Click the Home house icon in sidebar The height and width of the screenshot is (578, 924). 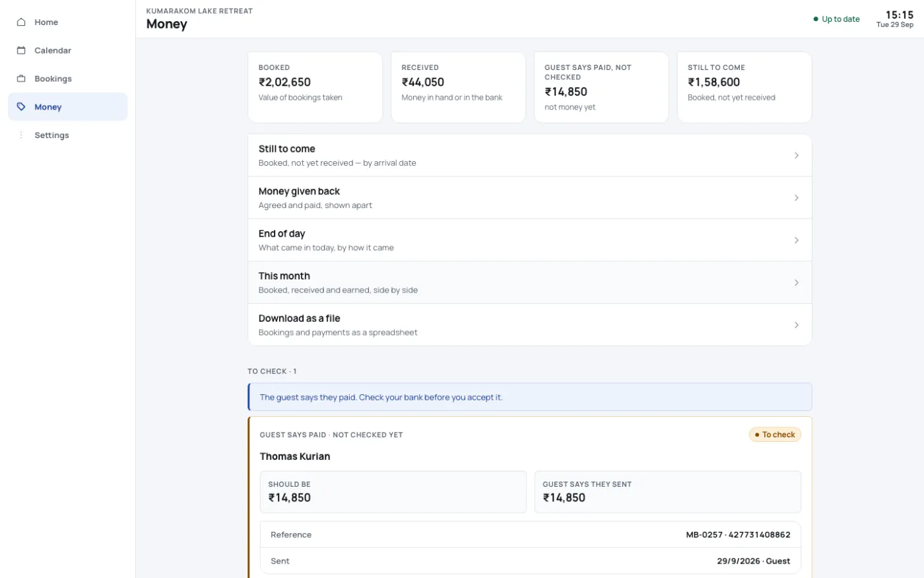pos(21,22)
